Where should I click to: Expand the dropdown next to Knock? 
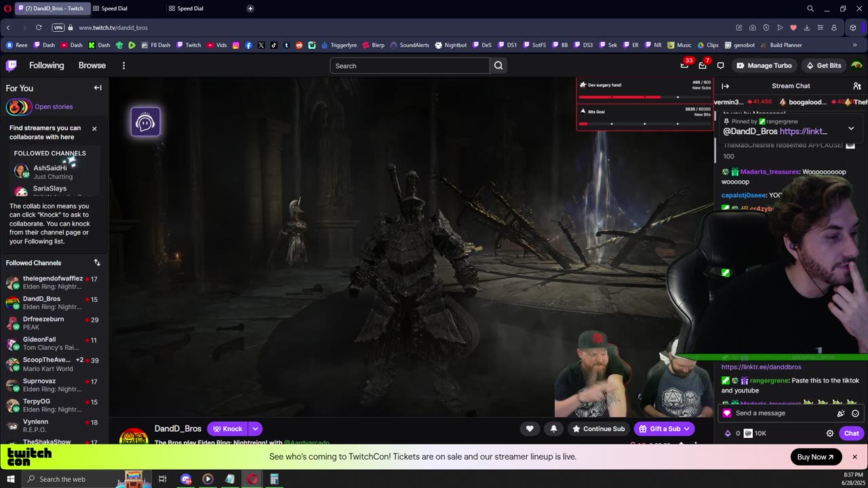point(256,428)
